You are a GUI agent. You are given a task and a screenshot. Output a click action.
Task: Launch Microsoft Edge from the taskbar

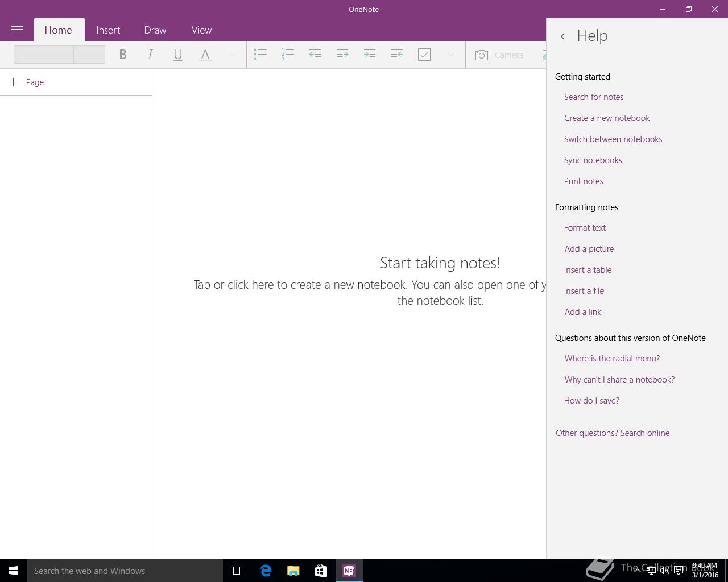tap(265, 571)
